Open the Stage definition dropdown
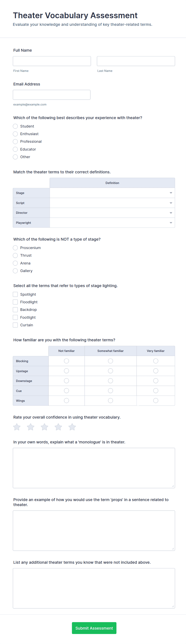 click(x=112, y=193)
